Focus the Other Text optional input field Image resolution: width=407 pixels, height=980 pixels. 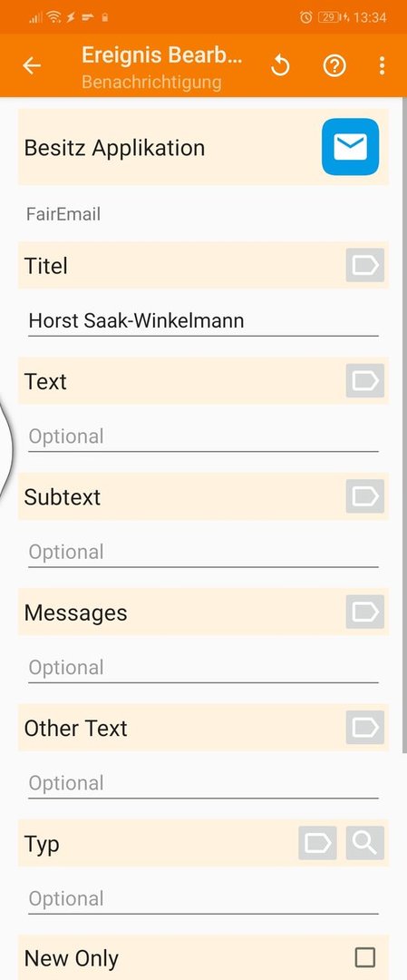[x=203, y=783]
